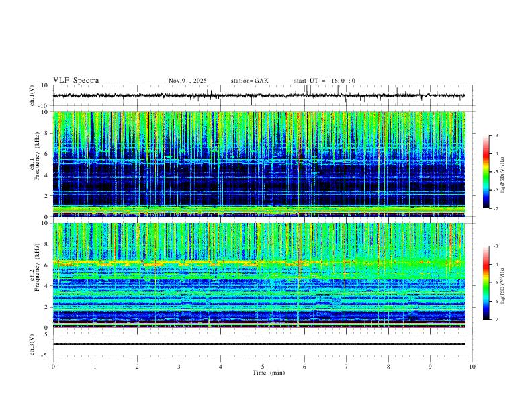Select the "start UT = 16:0 :0" text
532x411 pixels.
[324, 81]
